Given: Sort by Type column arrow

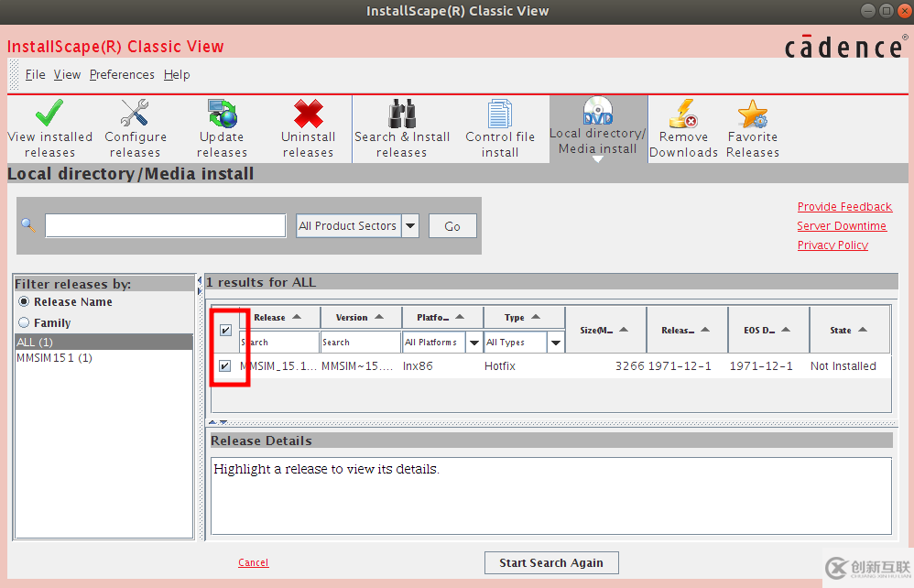Looking at the screenshot, I should pyautogui.click(x=537, y=317).
